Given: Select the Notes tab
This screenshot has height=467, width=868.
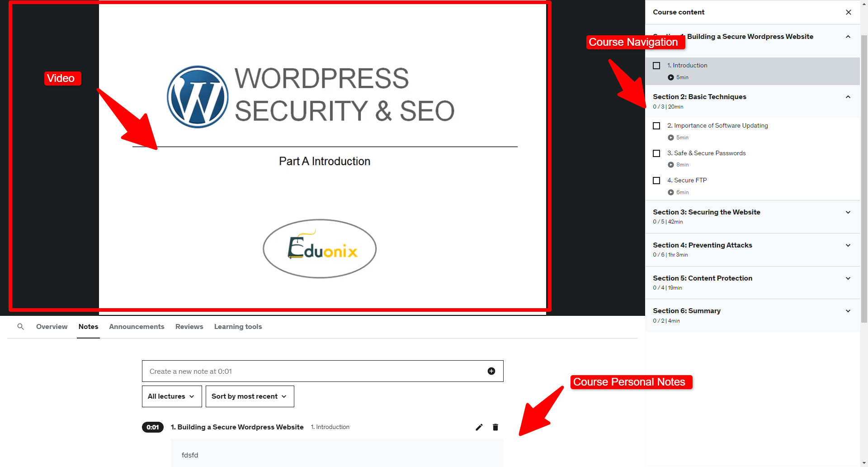Looking at the screenshot, I should (88, 327).
